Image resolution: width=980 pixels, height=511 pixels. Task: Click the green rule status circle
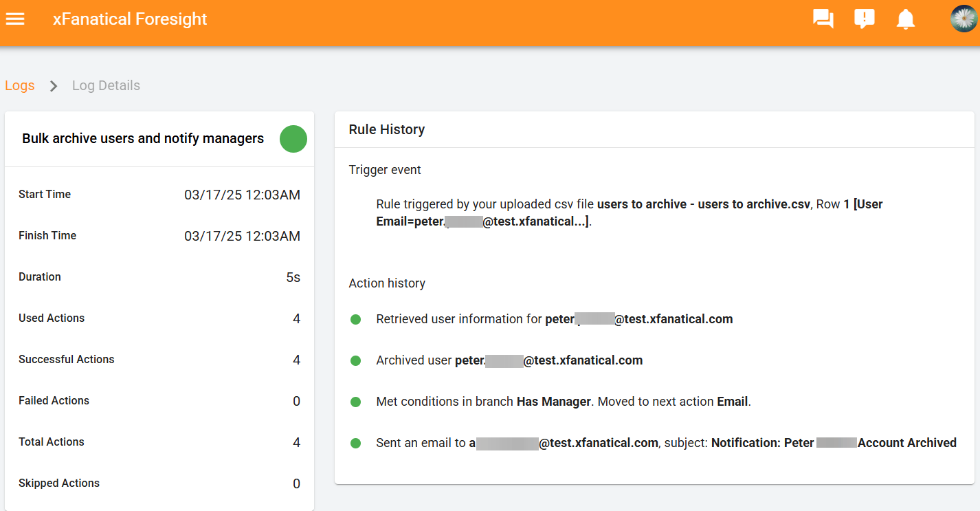(293, 139)
